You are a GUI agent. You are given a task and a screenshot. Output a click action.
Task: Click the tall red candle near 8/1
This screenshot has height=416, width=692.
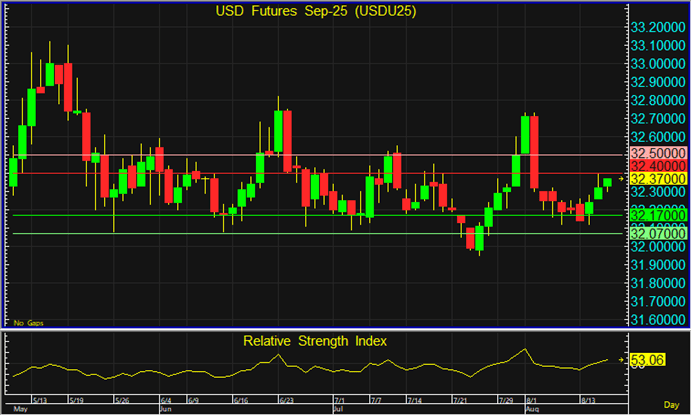[x=534, y=150]
